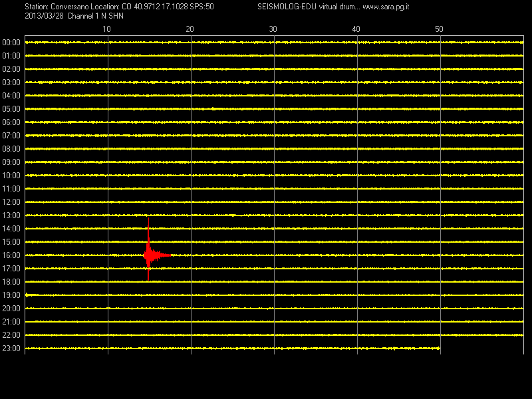Screen dimensions: 532x399
Task: Click the 20:00 hour row label
Action: pyautogui.click(x=11, y=309)
